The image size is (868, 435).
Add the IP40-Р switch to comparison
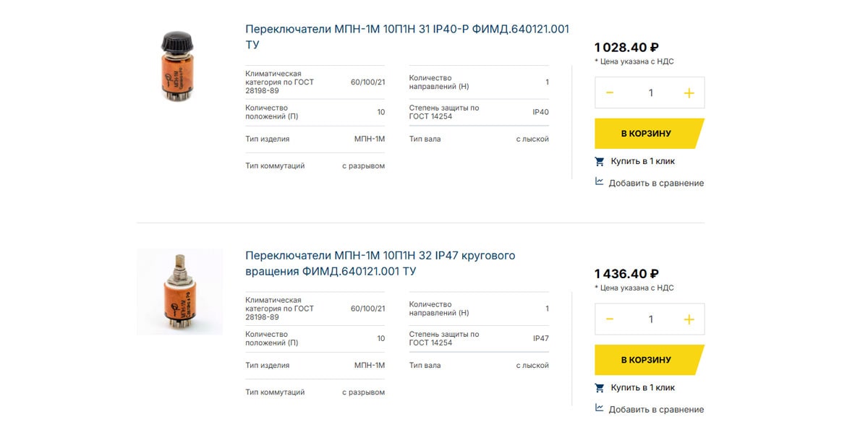tap(656, 183)
